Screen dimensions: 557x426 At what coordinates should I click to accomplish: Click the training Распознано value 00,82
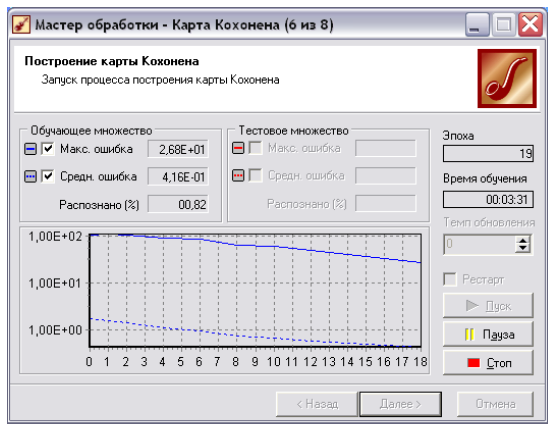click(178, 204)
